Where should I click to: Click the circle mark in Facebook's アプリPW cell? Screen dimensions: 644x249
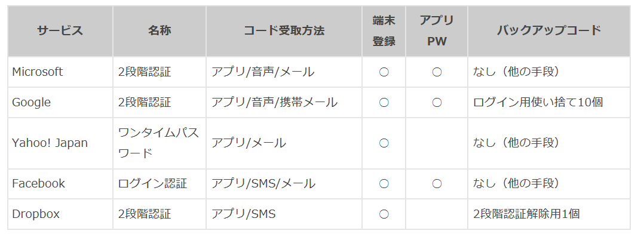click(x=437, y=184)
